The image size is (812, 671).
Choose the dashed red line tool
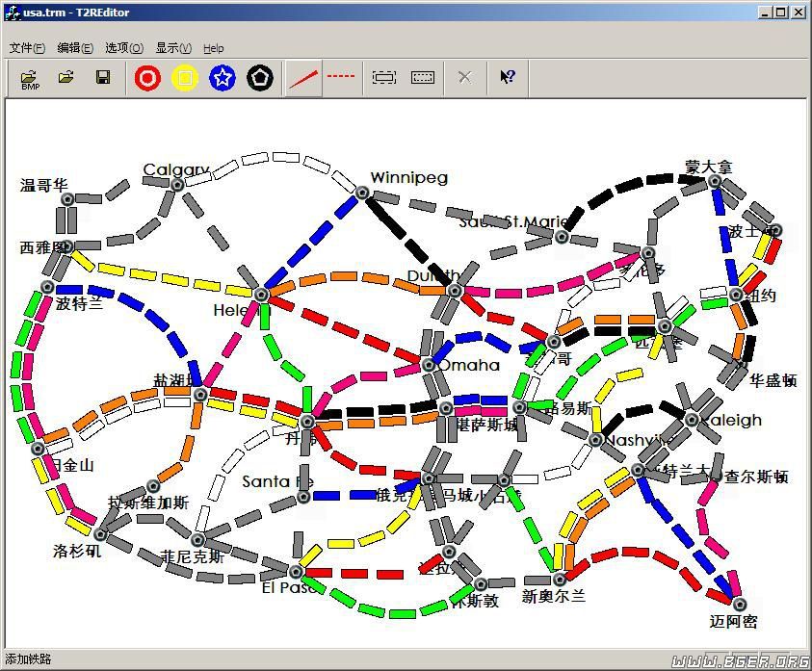pos(341,76)
